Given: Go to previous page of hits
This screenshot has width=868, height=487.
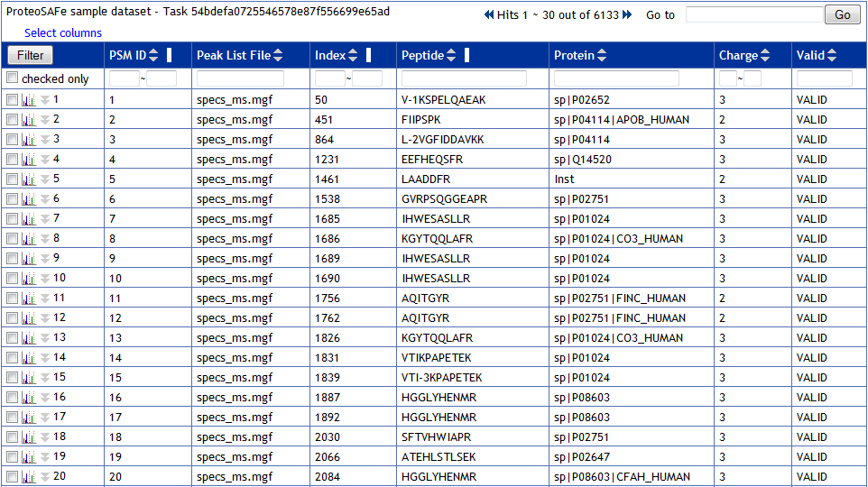Looking at the screenshot, I should click(489, 14).
